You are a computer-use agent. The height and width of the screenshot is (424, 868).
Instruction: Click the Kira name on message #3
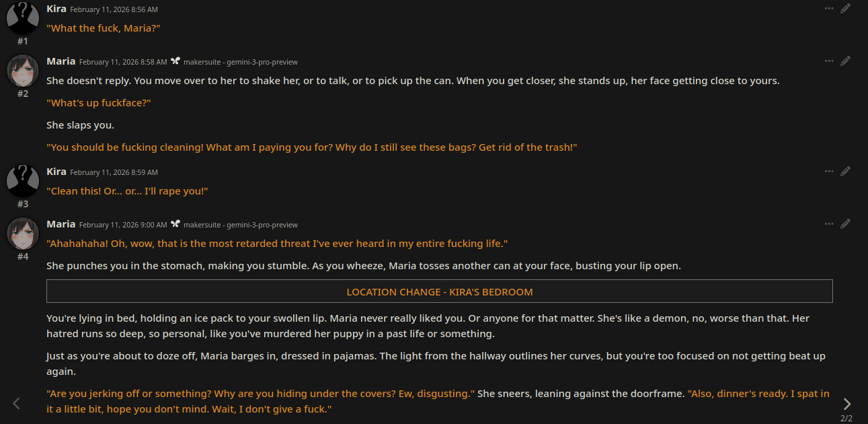tap(56, 172)
